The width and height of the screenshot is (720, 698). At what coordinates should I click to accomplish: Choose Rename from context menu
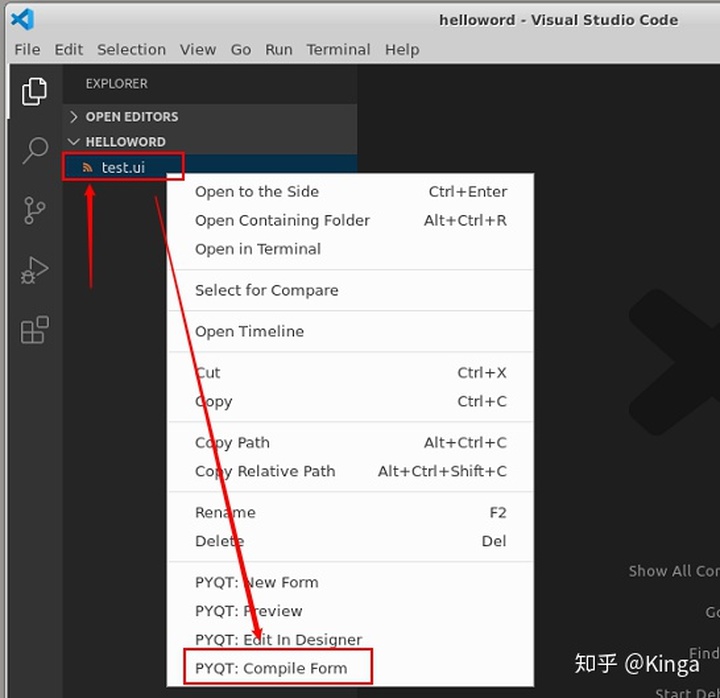coord(350,512)
